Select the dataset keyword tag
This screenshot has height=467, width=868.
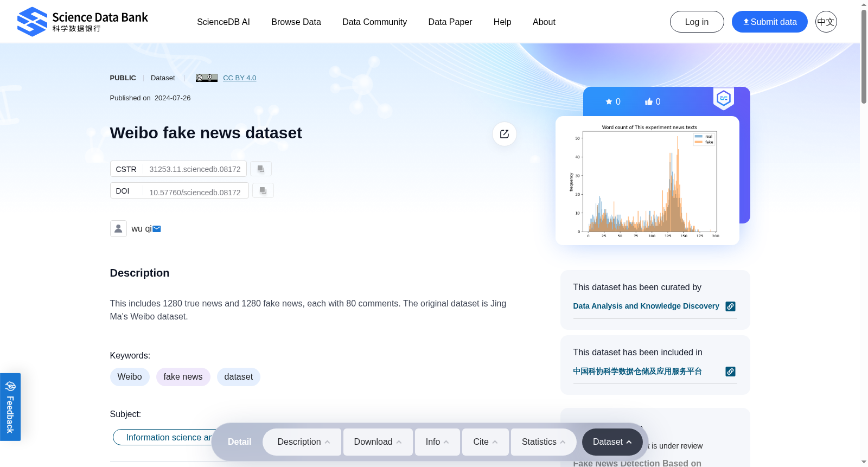click(x=239, y=377)
